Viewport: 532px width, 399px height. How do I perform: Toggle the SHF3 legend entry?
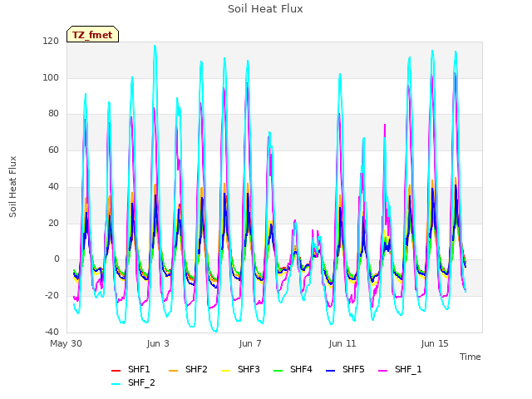[240, 369]
